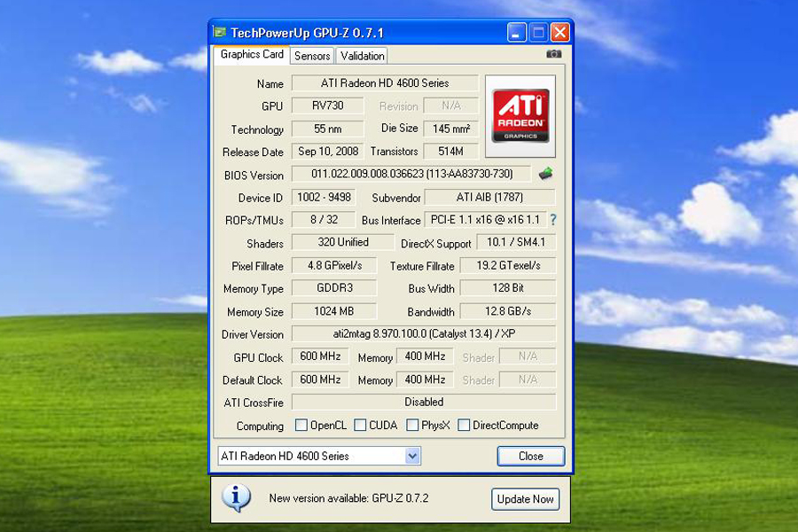Save BIOS using the green chip icon
This screenshot has height=532, width=798.
[545, 174]
